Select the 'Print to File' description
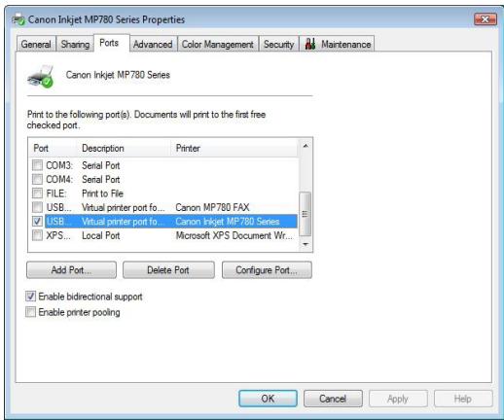 [x=102, y=193]
